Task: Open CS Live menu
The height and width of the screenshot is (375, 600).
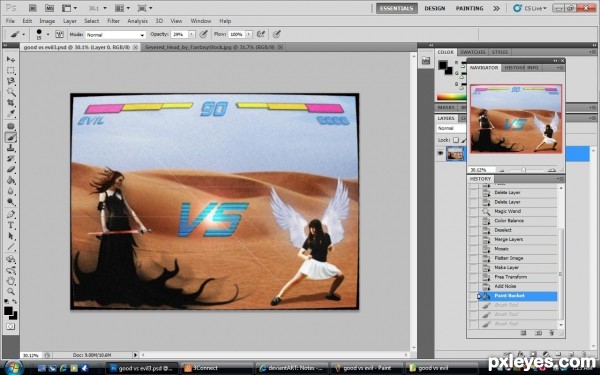Action: pyautogui.click(x=530, y=8)
